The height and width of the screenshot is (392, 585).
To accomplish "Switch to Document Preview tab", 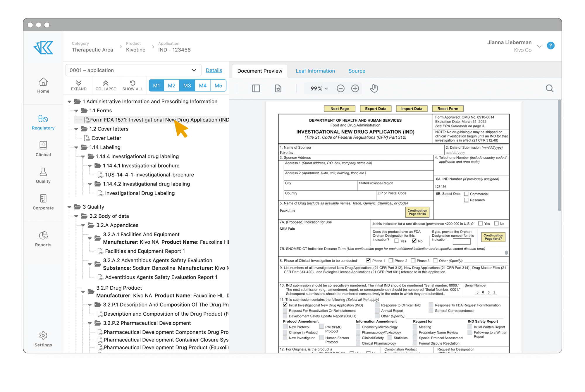I will coord(260,71).
